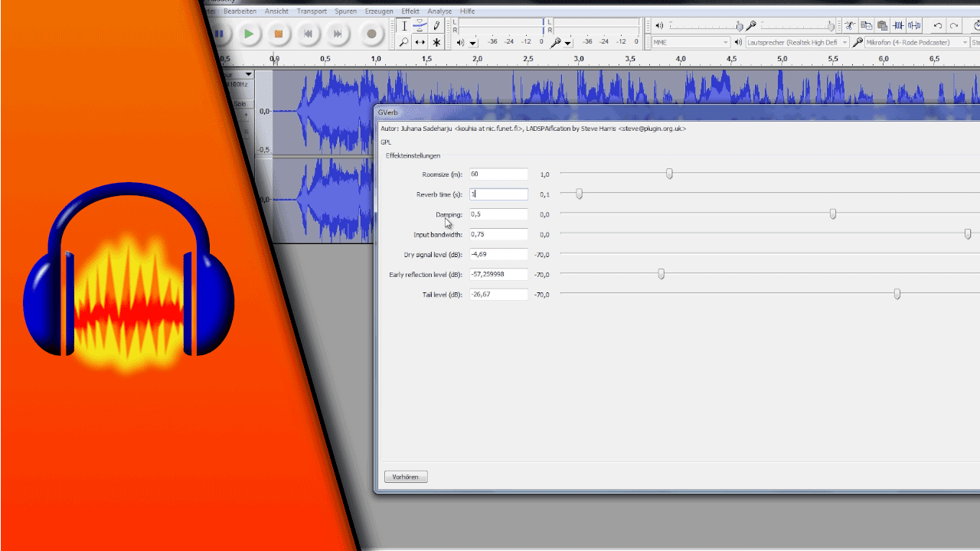Undo the last action
Screen dimensions: 980x551
(938, 25)
